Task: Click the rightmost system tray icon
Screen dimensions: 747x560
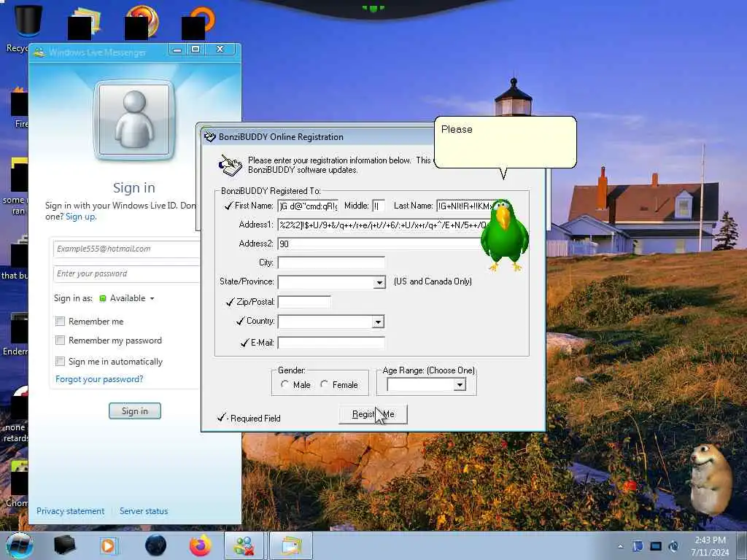Action: [x=673, y=546]
